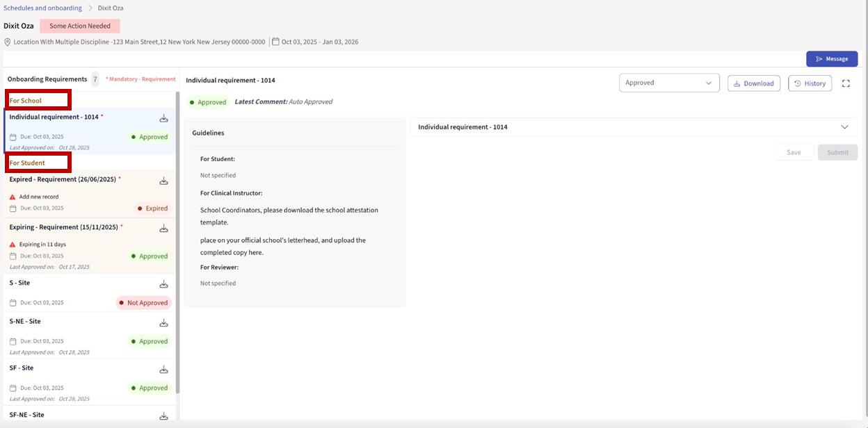Click the Save button
This screenshot has width=868, height=428.
click(794, 152)
